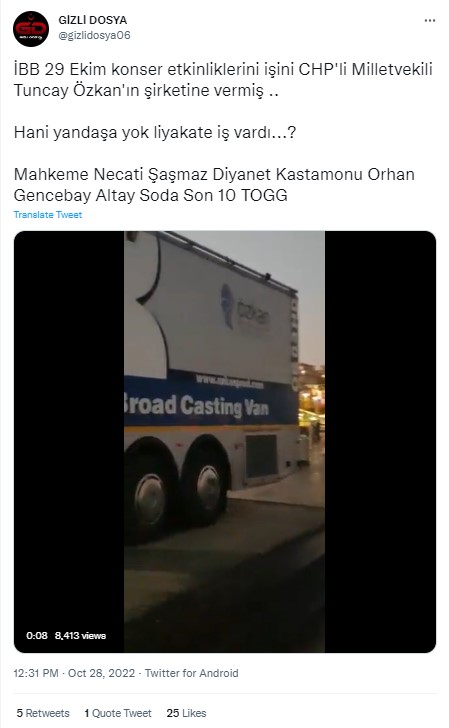Click the hashtag line mentioning TOGG
This screenshot has height=728, width=449.
[x=214, y=185]
